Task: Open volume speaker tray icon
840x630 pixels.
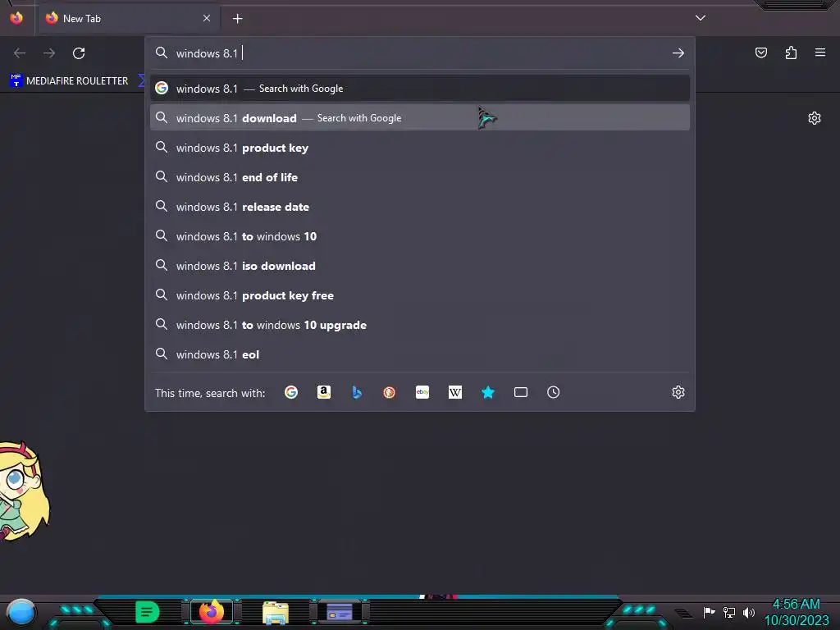Action: pos(748,612)
